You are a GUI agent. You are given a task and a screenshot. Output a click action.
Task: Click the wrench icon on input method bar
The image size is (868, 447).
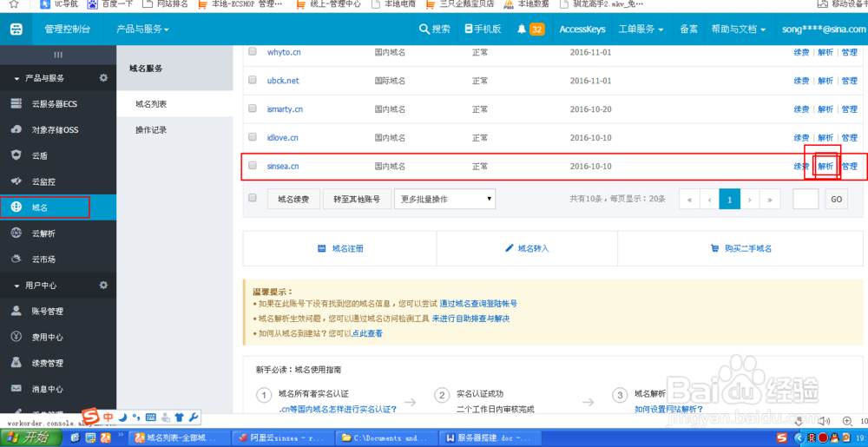(194, 417)
